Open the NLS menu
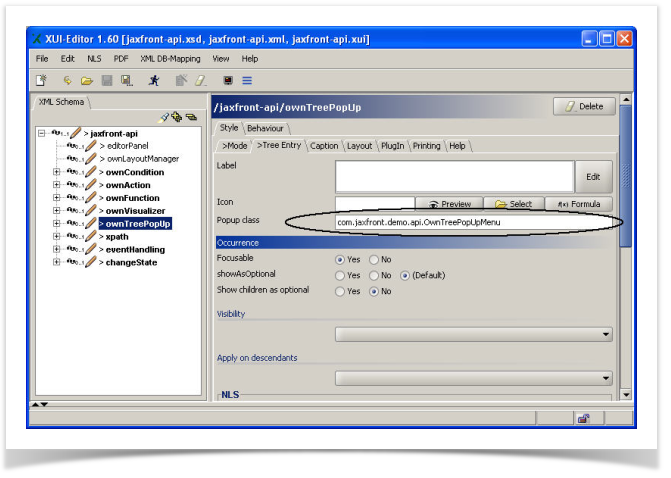The height and width of the screenshot is (478, 671). (95, 59)
